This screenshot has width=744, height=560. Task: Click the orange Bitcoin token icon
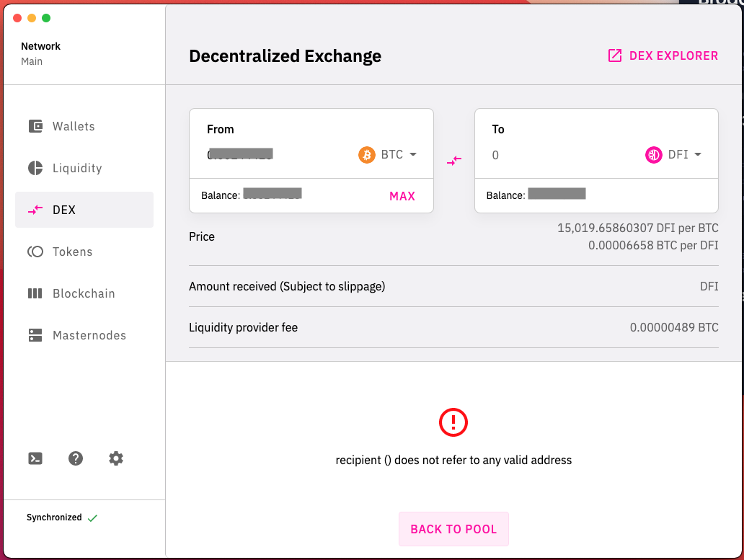367,154
